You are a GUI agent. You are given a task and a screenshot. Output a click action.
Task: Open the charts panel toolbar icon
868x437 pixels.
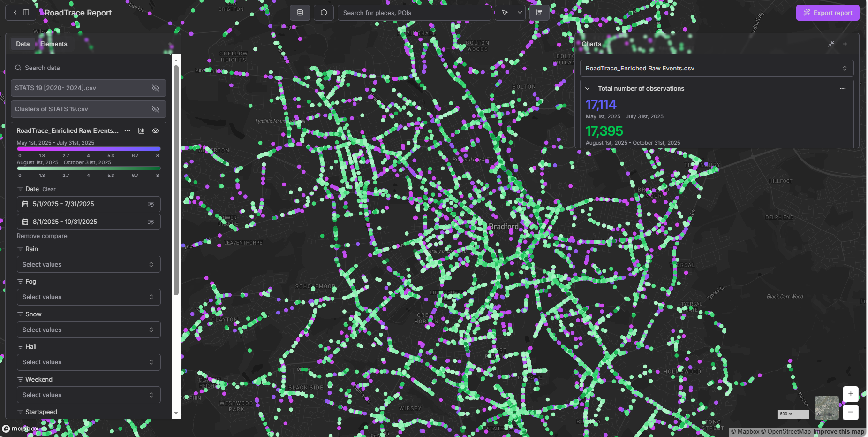coord(539,13)
